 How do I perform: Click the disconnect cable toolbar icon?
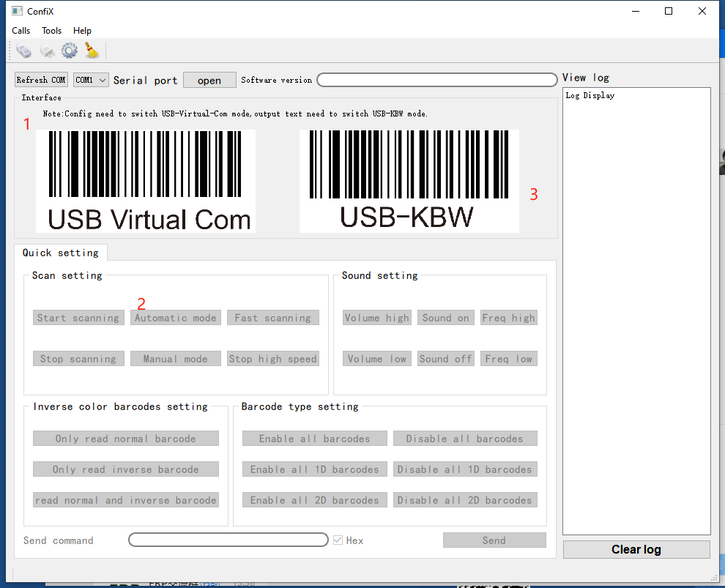coord(47,51)
